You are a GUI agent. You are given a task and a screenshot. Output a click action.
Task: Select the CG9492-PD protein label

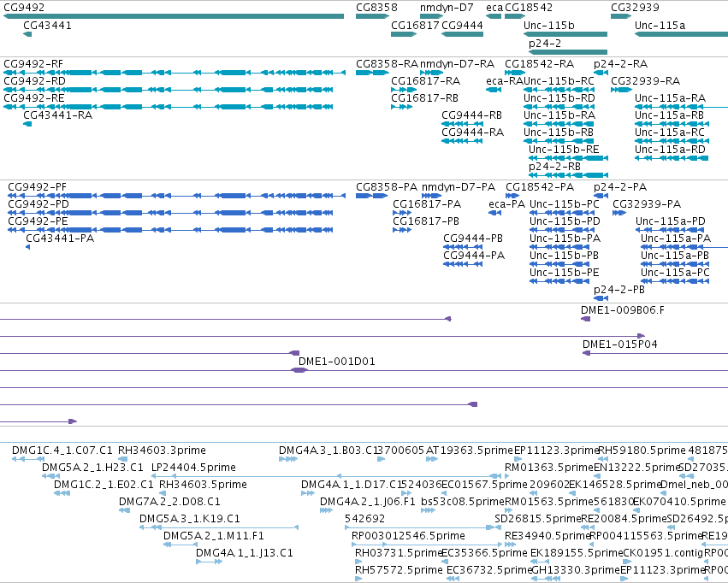(x=38, y=204)
